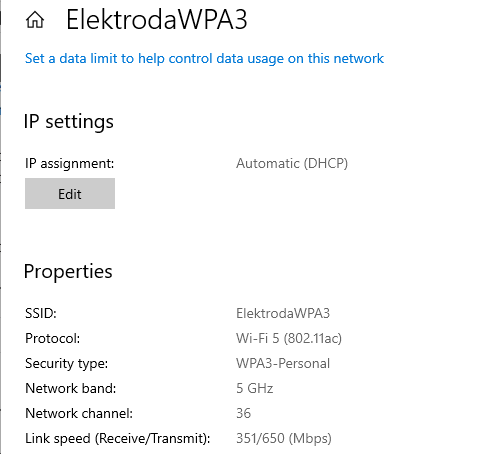Click the Edit button under IP assignment
This screenshot has height=454, width=485.
tap(70, 194)
